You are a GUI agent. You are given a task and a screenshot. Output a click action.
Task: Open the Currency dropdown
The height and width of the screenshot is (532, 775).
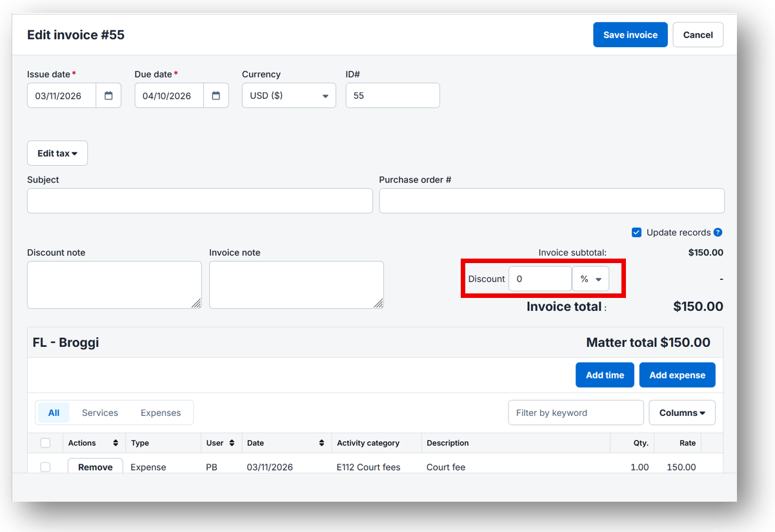288,95
